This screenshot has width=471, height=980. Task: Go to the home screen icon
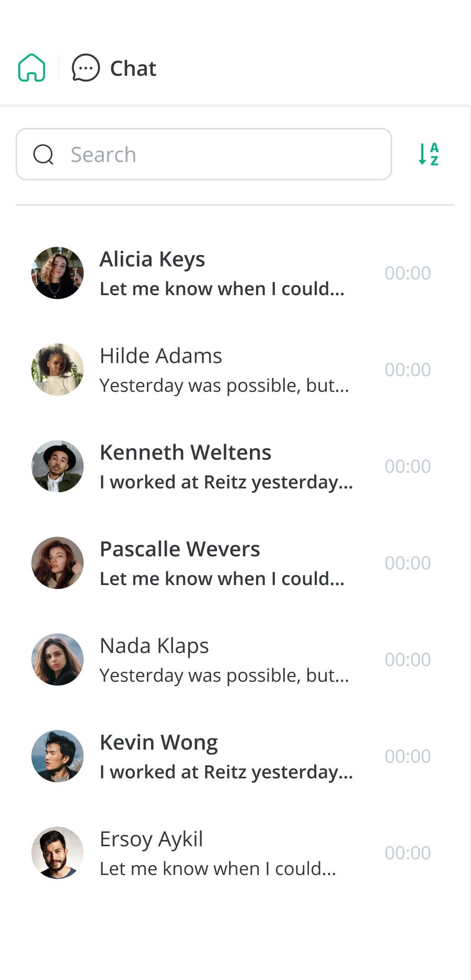[32, 68]
